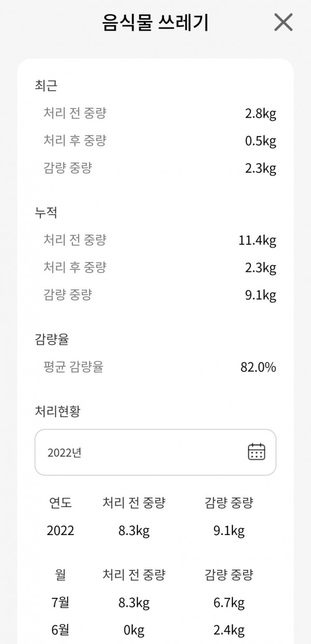311x644 pixels.
Task: Select the 7월 monthly row
Action: pos(155,602)
